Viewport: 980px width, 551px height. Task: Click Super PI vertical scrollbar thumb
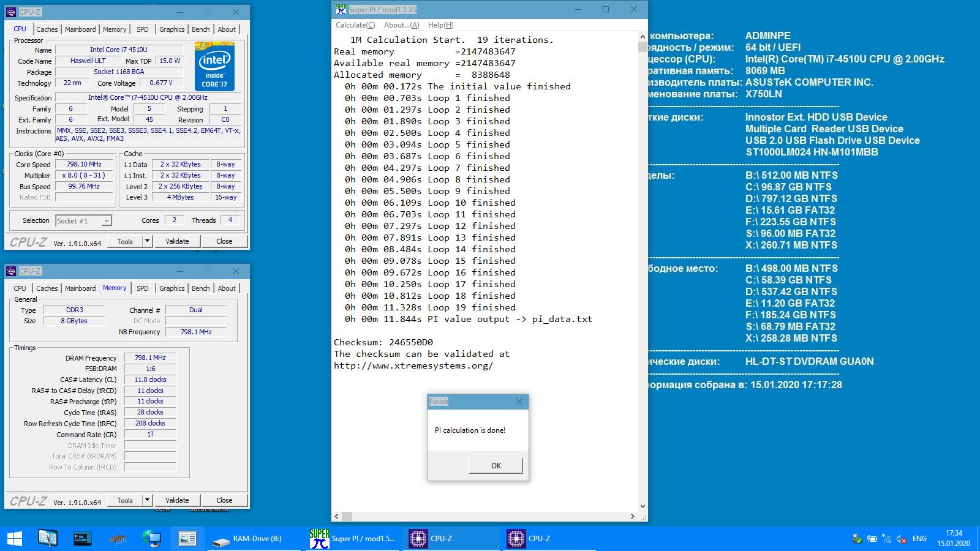(643, 47)
